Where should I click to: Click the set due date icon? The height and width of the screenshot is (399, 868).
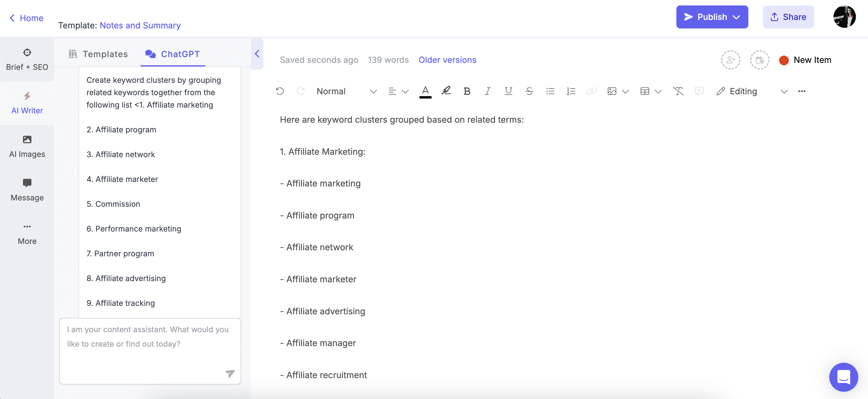[x=759, y=60]
